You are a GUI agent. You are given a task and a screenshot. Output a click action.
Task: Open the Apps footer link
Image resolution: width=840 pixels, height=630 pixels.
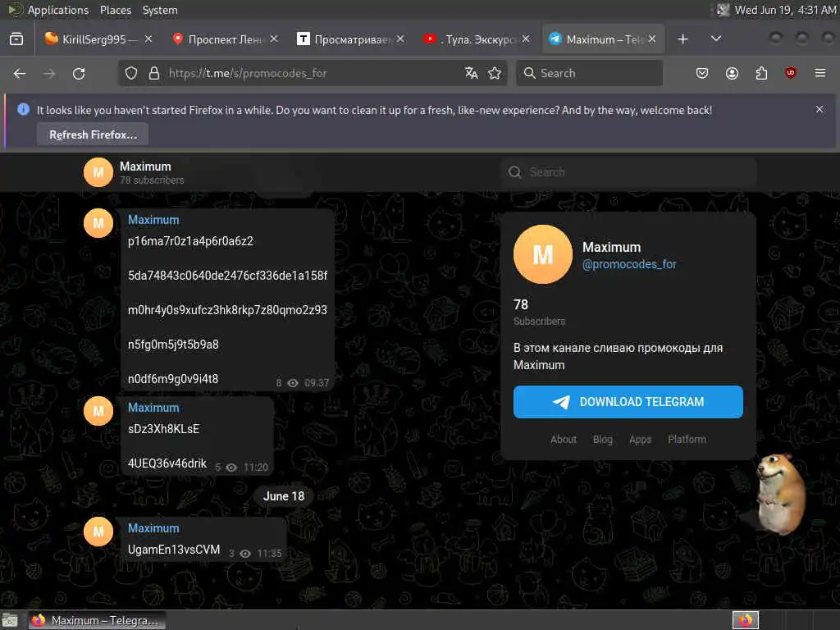[640, 440]
